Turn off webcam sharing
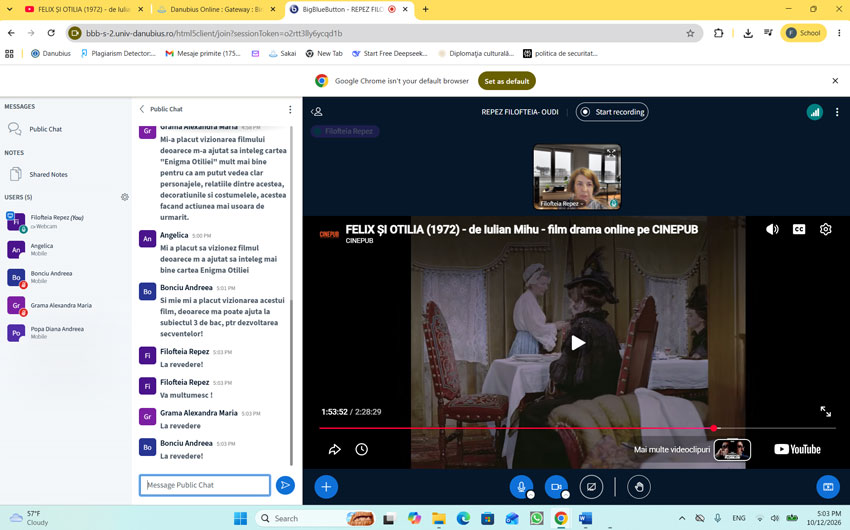The height and width of the screenshot is (530, 850). pos(556,487)
